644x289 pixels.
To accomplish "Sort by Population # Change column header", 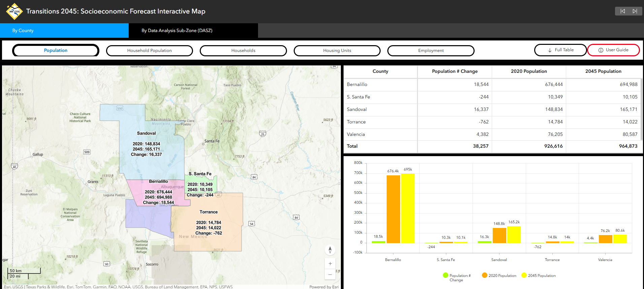I will 454,71.
